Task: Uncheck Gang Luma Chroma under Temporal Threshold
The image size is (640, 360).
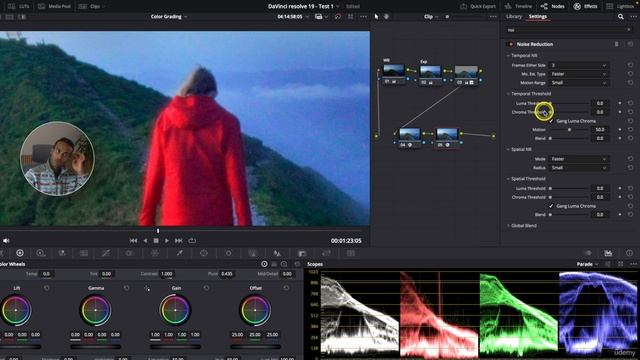Action: point(551,121)
